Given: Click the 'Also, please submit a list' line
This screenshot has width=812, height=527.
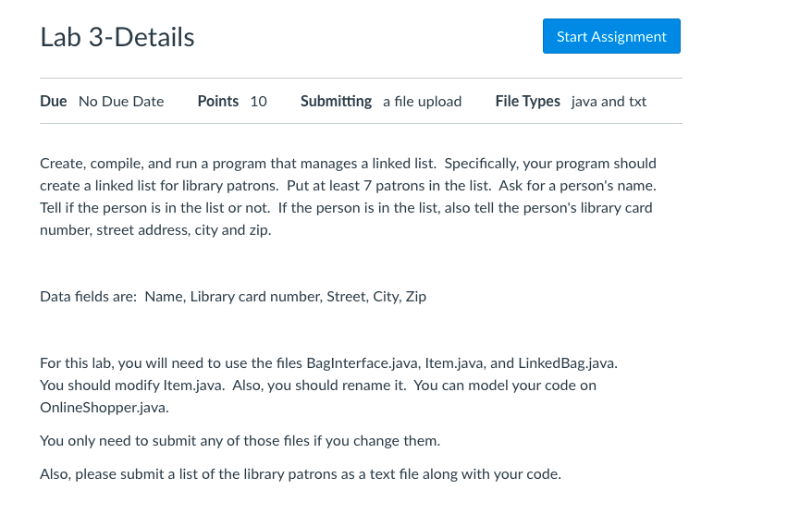Looking at the screenshot, I should [x=301, y=474].
